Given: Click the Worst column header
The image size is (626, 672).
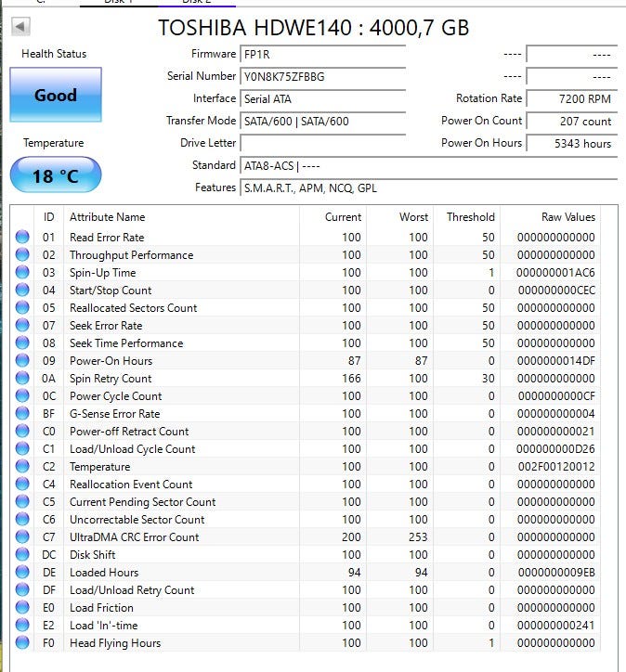Looking at the screenshot, I should tap(400, 217).
